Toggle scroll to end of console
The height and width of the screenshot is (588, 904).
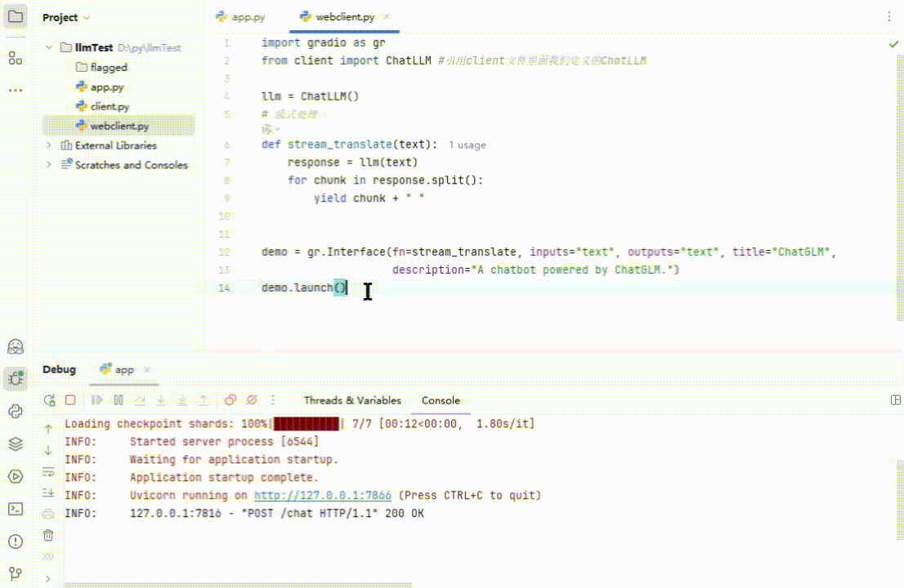tap(48, 493)
